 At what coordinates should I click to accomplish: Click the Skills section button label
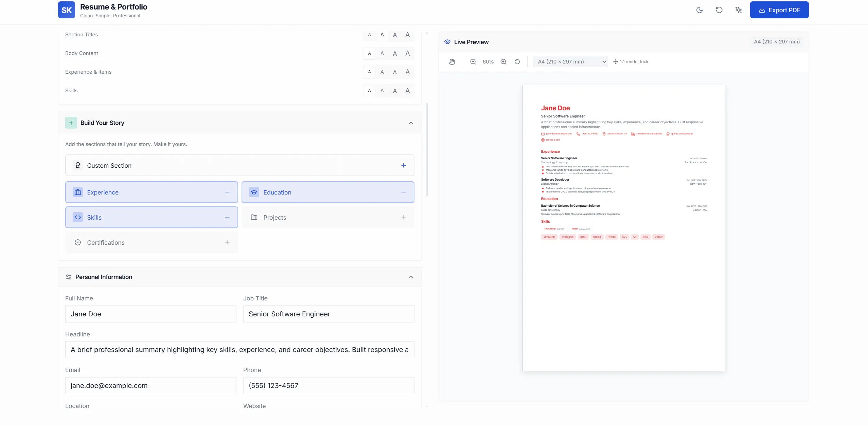click(94, 217)
